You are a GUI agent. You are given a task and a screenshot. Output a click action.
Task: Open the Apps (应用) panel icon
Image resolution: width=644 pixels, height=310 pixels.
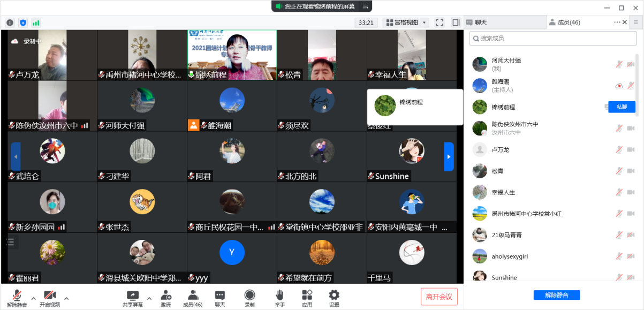tap(306, 297)
